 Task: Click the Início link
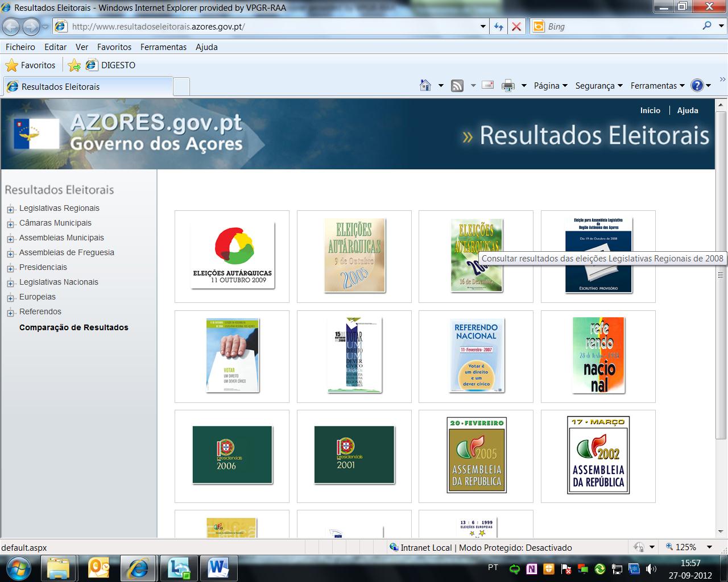pyautogui.click(x=650, y=110)
